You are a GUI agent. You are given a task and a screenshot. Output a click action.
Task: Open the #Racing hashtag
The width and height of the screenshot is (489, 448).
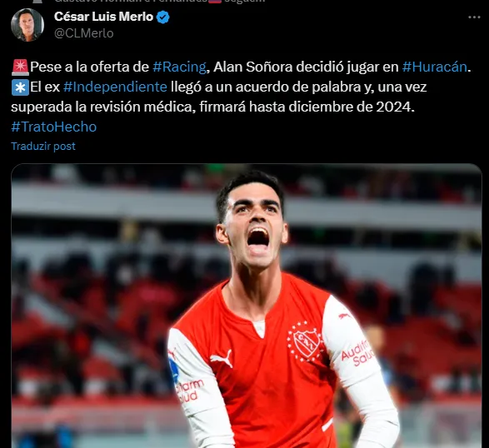tap(179, 67)
